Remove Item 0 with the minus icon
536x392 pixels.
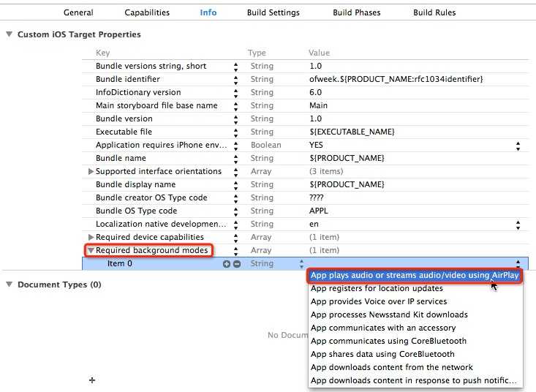tap(237, 264)
